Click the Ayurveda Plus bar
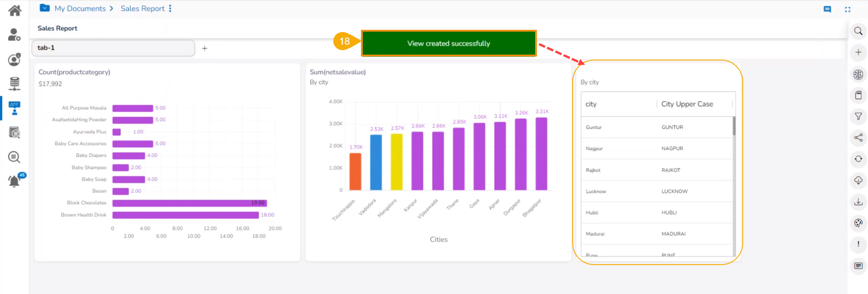This screenshot has height=294, width=868. pos(117,132)
